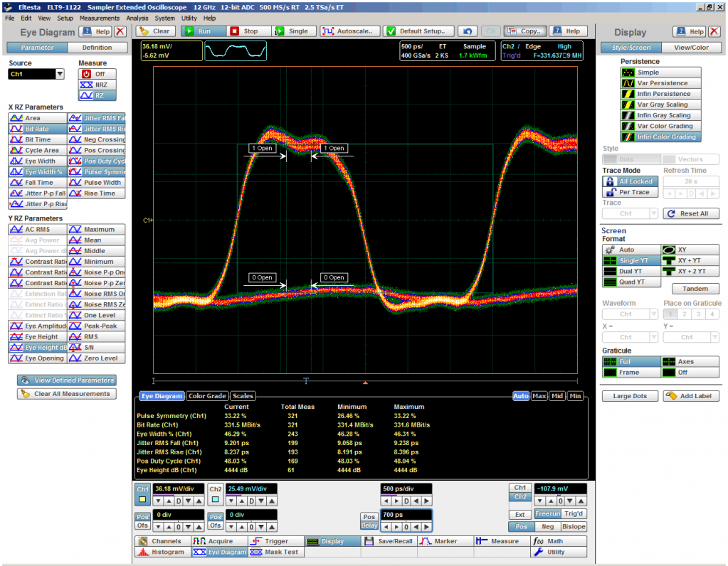Viewport: 728px width, 566px height.
Task: Select Neg trigger slope
Action: (x=548, y=526)
